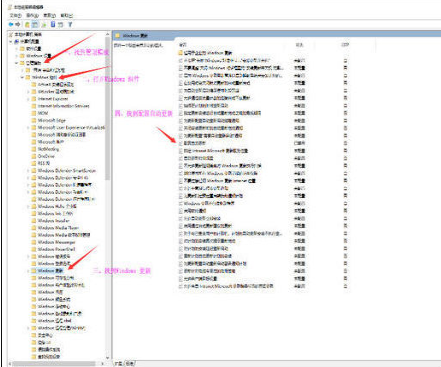This screenshot has height=367, width=441.
Task: Click the Export List toolbar icon
Action: (x=44, y=24)
